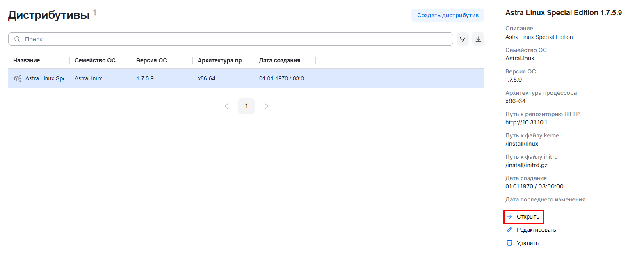Image resolution: width=644 pixels, height=270 pixels.
Task: Delete the distribution with Удалить
Action: click(x=528, y=243)
